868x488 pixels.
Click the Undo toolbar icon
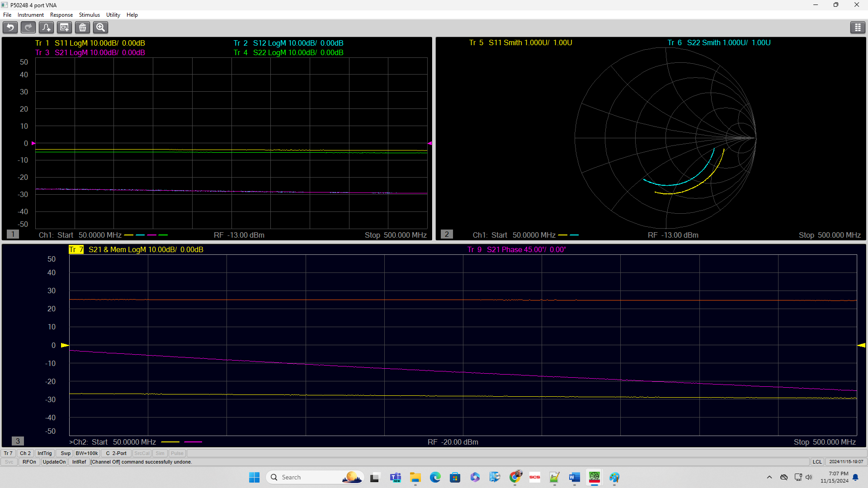10,28
